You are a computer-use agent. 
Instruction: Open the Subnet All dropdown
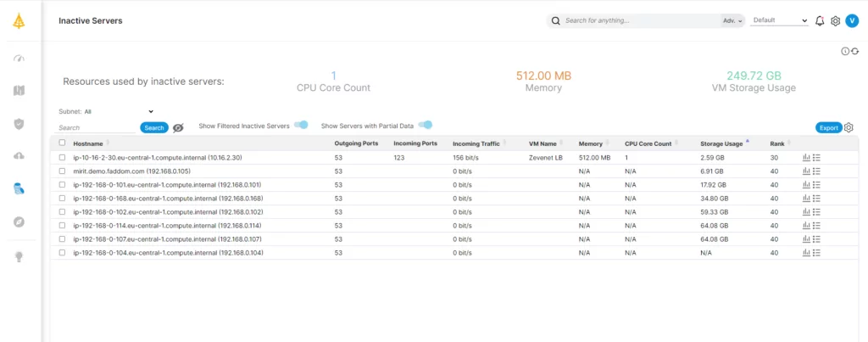tap(119, 111)
